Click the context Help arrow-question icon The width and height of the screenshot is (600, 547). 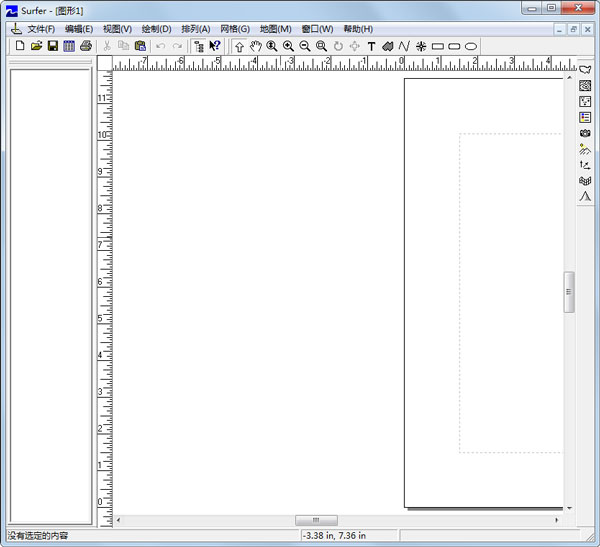coord(214,46)
